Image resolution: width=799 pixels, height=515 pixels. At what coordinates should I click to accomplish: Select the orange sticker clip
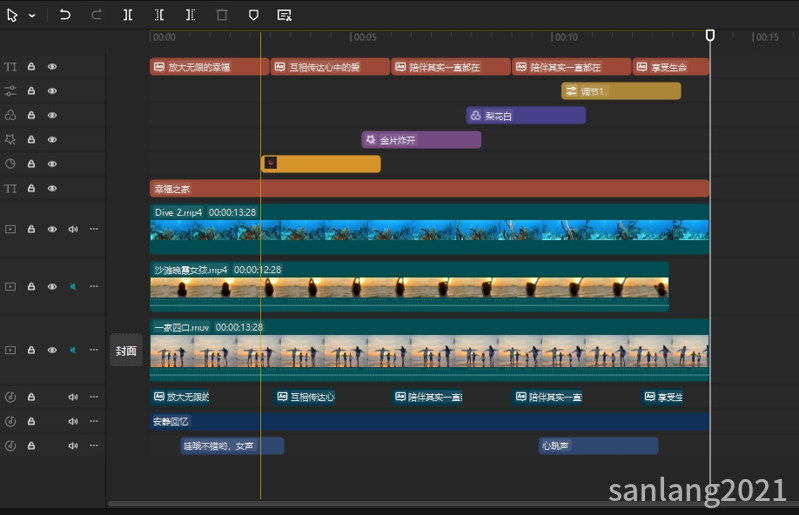point(321,164)
